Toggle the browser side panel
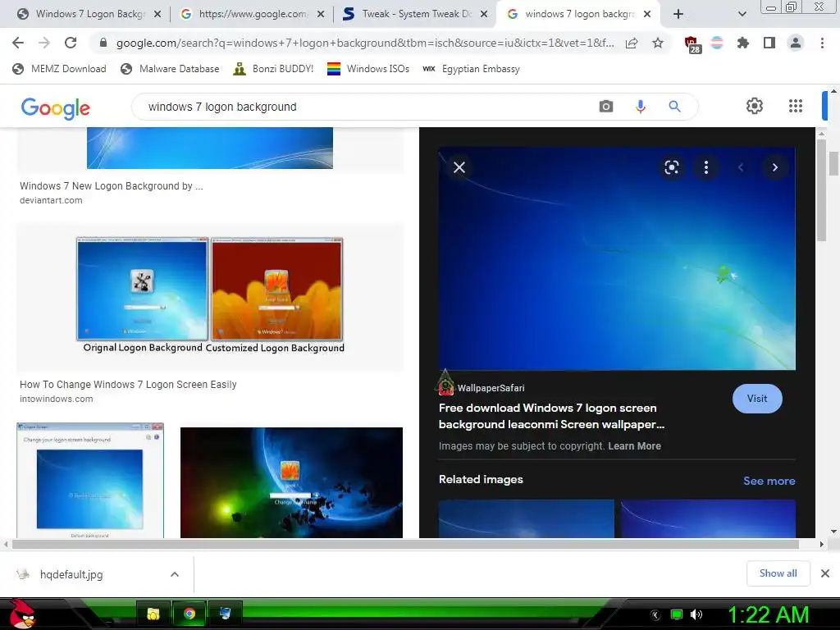The width and height of the screenshot is (840, 630). tap(769, 43)
